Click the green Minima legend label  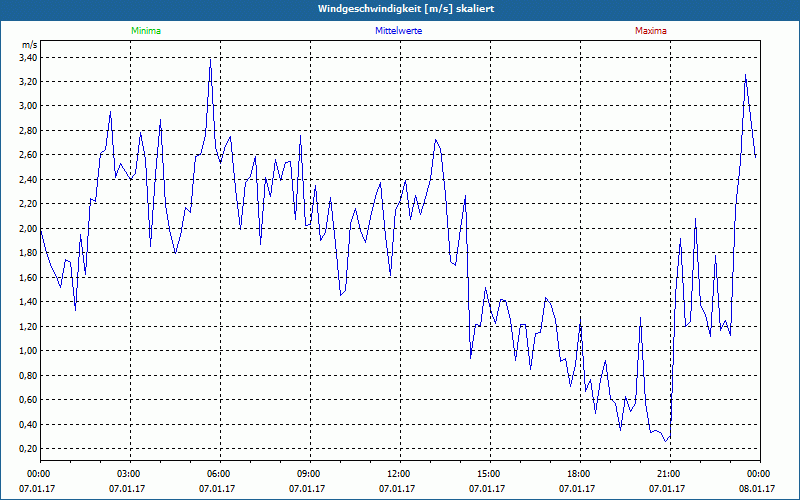coord(146,31)
